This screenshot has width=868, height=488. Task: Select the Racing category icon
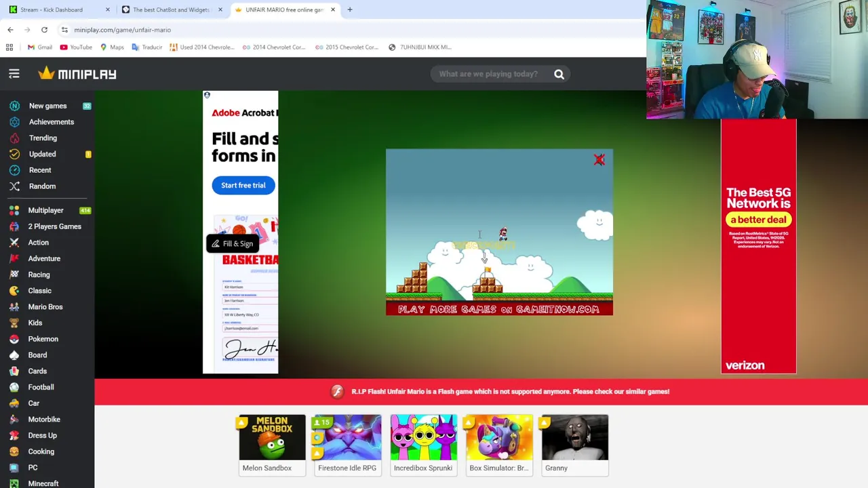coord(14,274)
